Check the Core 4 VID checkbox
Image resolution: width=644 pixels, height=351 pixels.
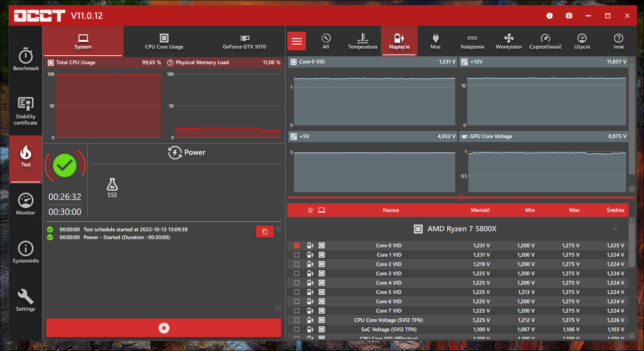(296, 283)
